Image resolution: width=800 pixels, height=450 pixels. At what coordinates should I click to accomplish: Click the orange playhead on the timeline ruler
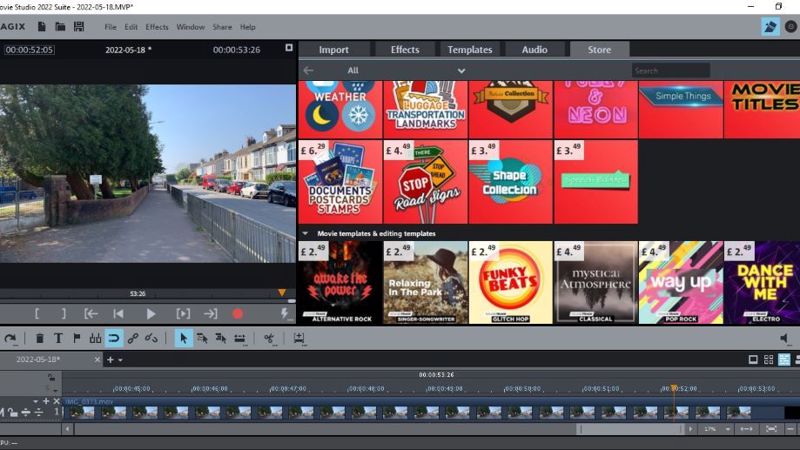click(x=674, y=389)
